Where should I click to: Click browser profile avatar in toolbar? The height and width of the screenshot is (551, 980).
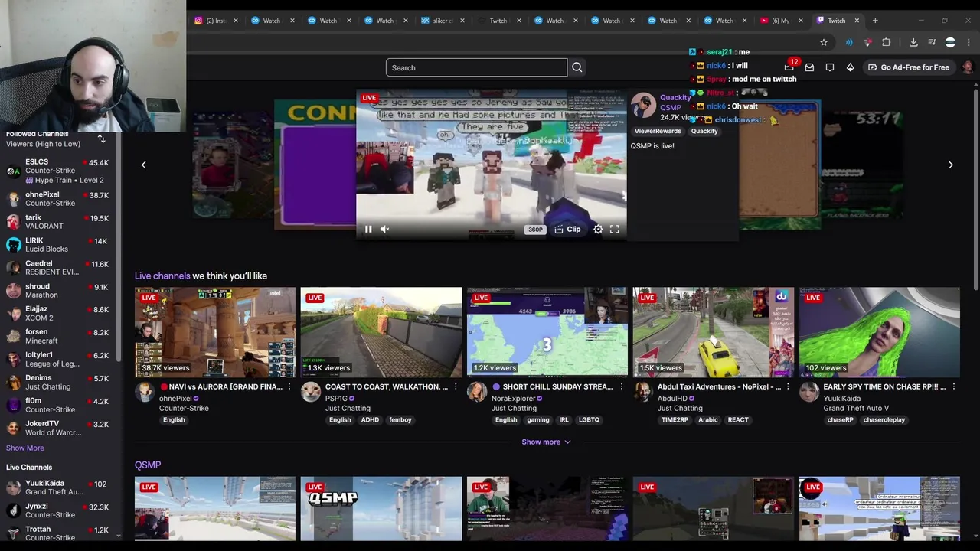950,42
